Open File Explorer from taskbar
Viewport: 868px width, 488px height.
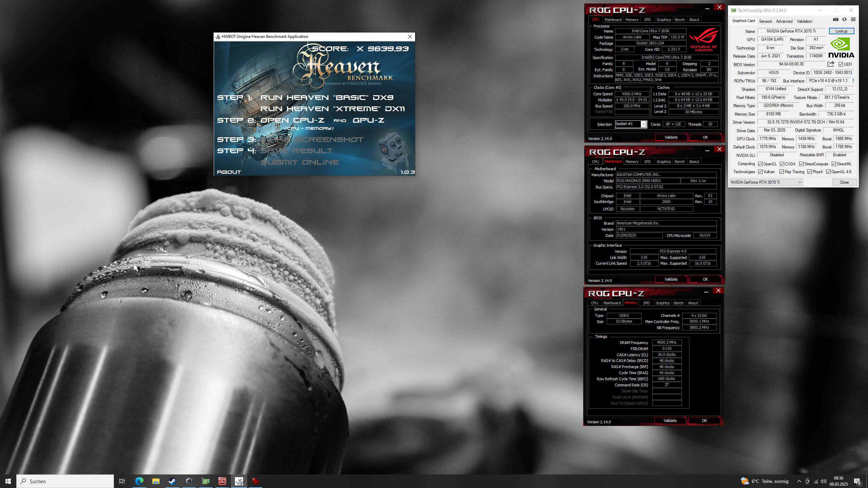click(156, 481)
